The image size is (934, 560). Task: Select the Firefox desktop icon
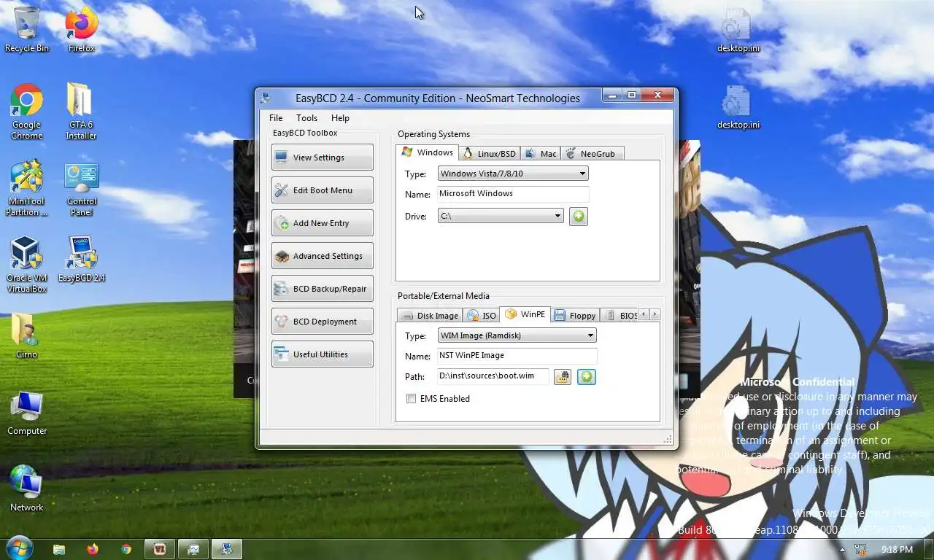click(82, 30)
